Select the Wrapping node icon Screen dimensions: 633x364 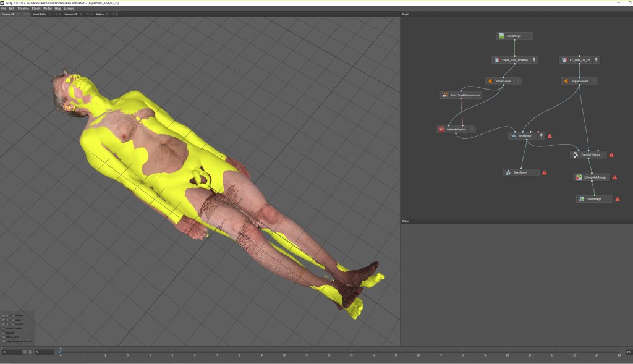point(514,135)
